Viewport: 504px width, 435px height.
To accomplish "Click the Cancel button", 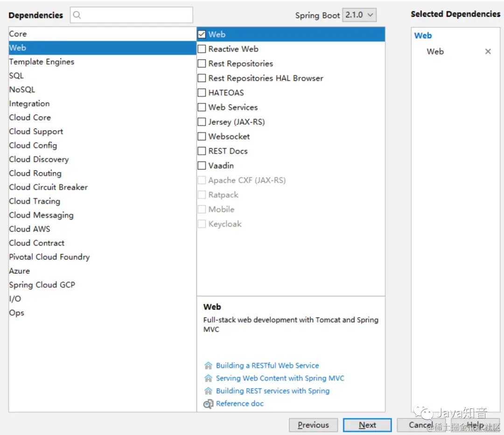I will pos(421,425).
